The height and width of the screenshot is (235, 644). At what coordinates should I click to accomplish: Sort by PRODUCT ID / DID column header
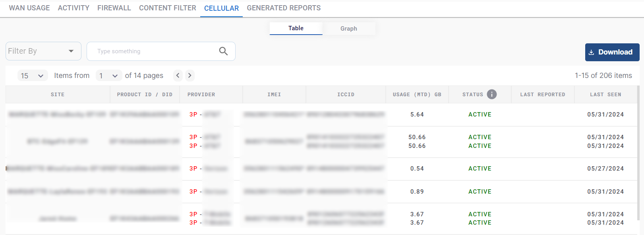click(x=145, y=95)
